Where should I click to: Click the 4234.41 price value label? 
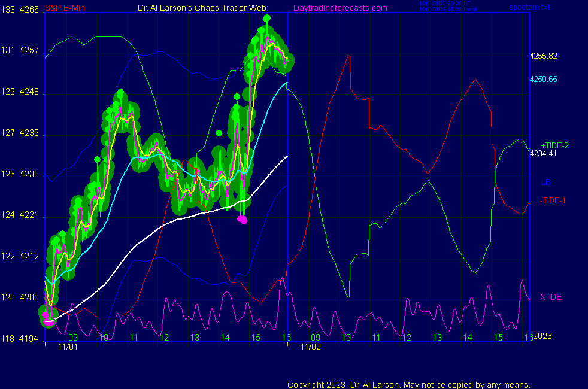coord(544,153)
